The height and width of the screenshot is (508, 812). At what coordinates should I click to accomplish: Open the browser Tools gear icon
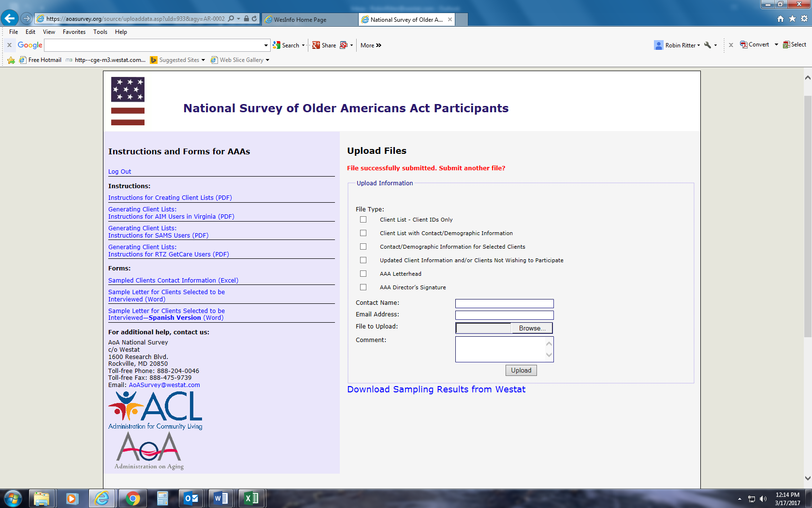pyautogui.click(x=804, y=19)
